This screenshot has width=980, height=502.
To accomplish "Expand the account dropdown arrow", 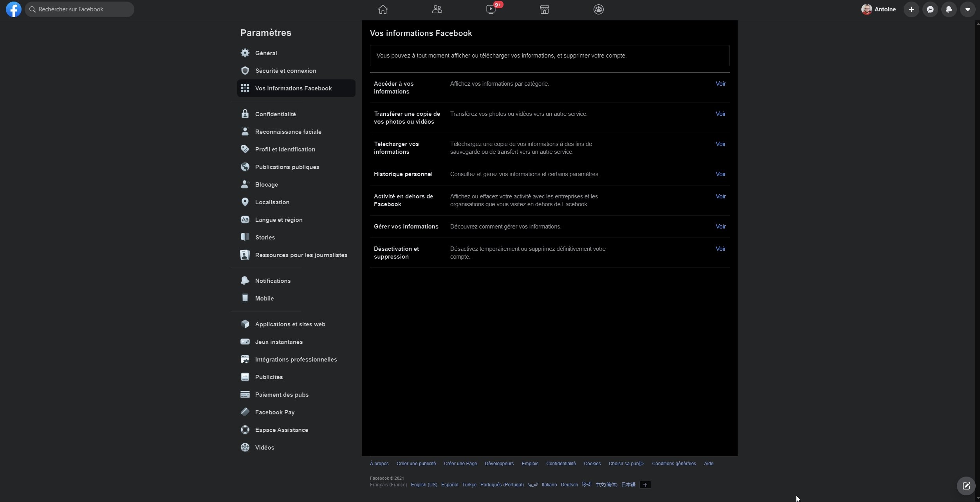I will pos(967,9).
